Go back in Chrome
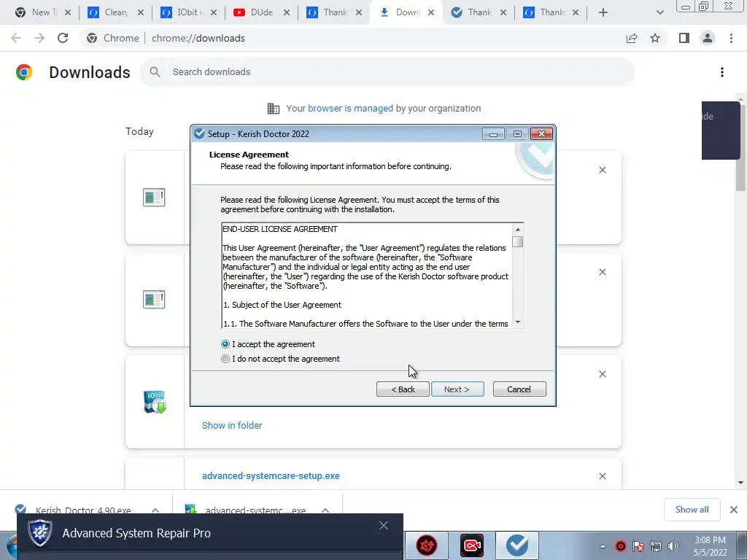Image resolution: width=747 pixels, height=560 pixels. pyautogui.click(x=16, y=38)
